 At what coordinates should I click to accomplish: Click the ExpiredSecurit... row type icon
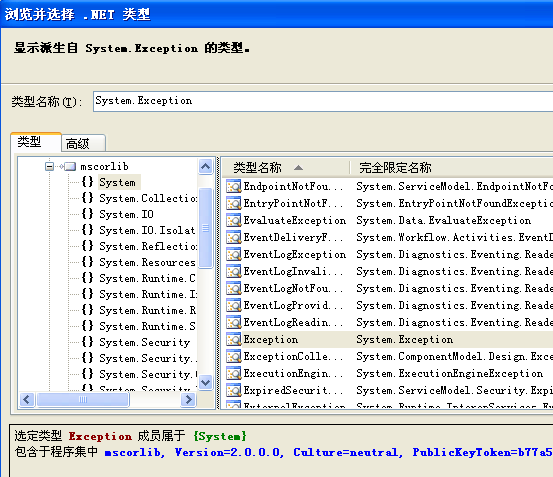coord(233,390)
